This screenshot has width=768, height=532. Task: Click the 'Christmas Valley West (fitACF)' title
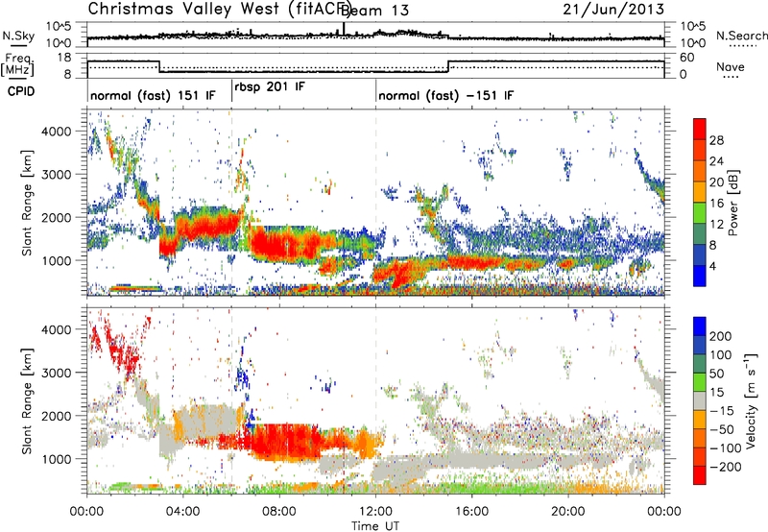pos(219,10)
